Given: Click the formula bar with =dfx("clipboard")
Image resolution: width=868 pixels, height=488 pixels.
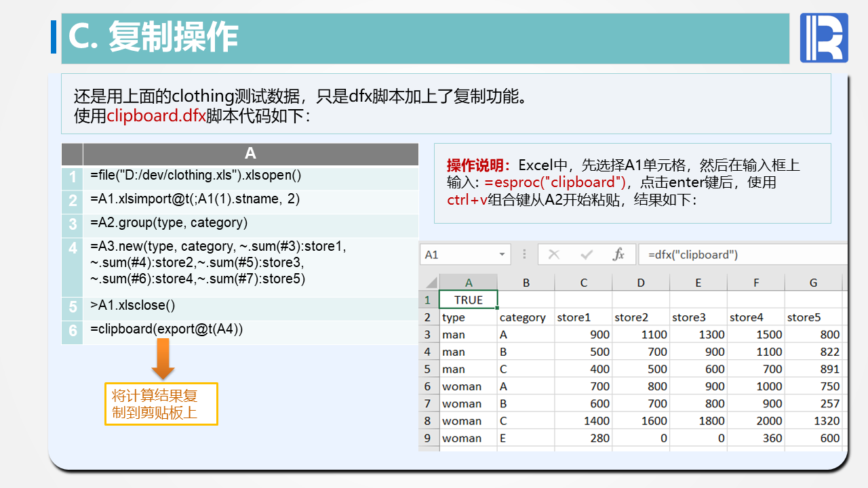Looking at the screenshot, I should (739, 255).
